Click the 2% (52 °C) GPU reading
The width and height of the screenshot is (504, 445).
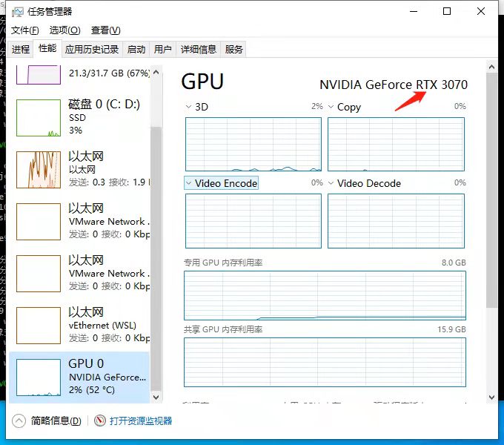tap(92, 390)
